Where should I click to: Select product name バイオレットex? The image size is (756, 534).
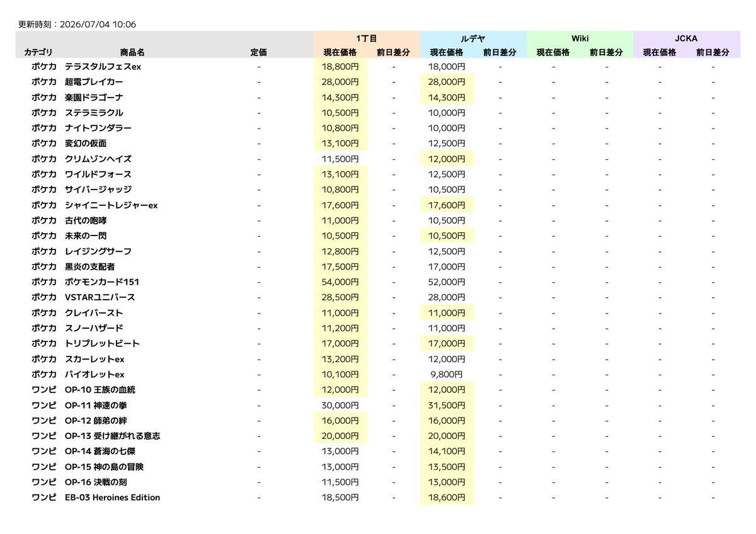tap(94, 374)
